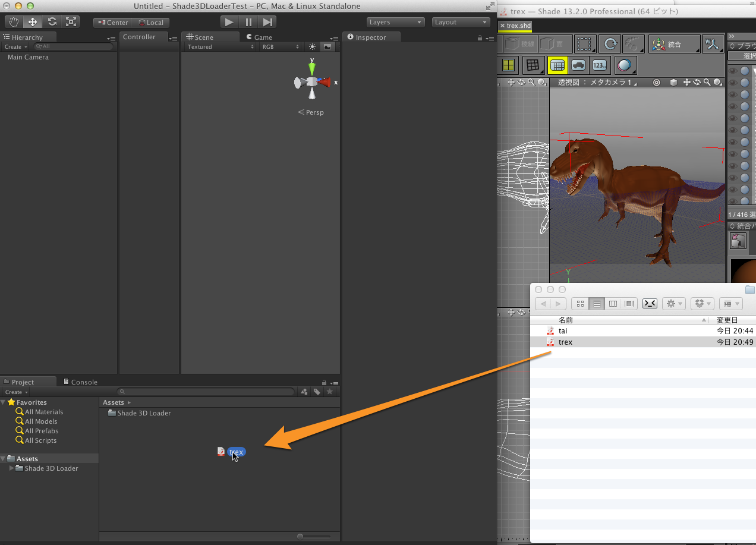
Task: Open the Layout dropdown
Action: (461, 22)
